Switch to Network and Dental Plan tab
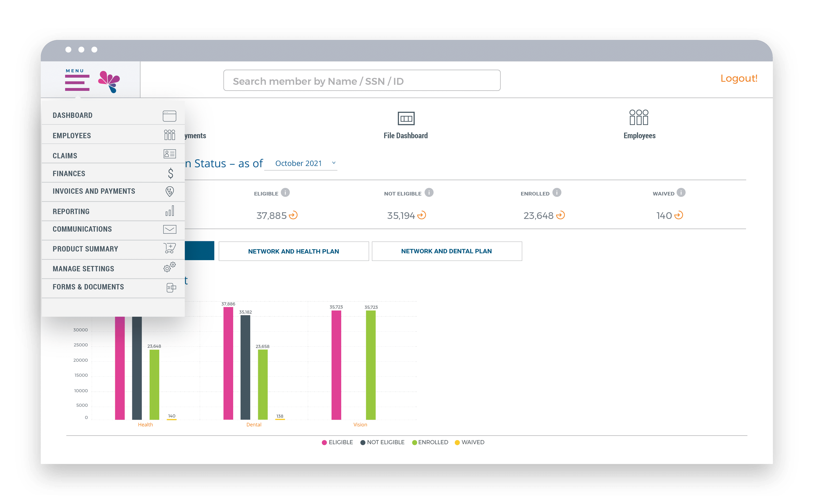Screen dimensions: 818x504 (446, 251)
